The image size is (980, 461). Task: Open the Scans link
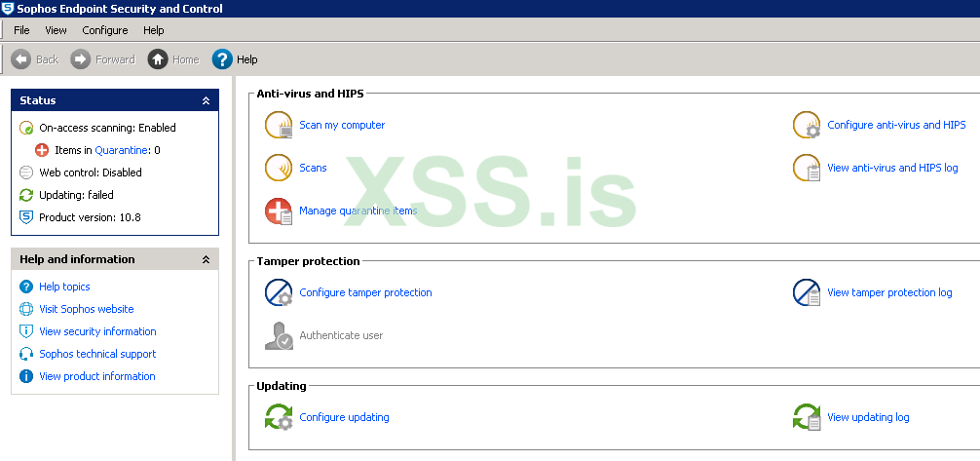coord(313,168)
